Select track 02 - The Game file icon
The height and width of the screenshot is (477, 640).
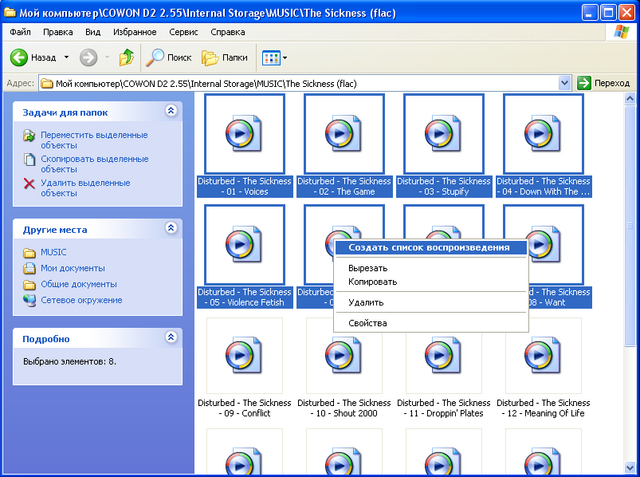coord(344,133)
